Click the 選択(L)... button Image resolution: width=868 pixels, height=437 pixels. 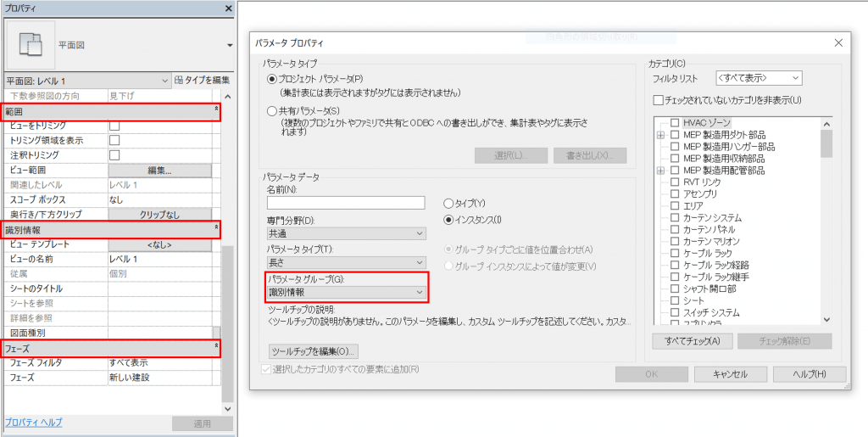511,155
